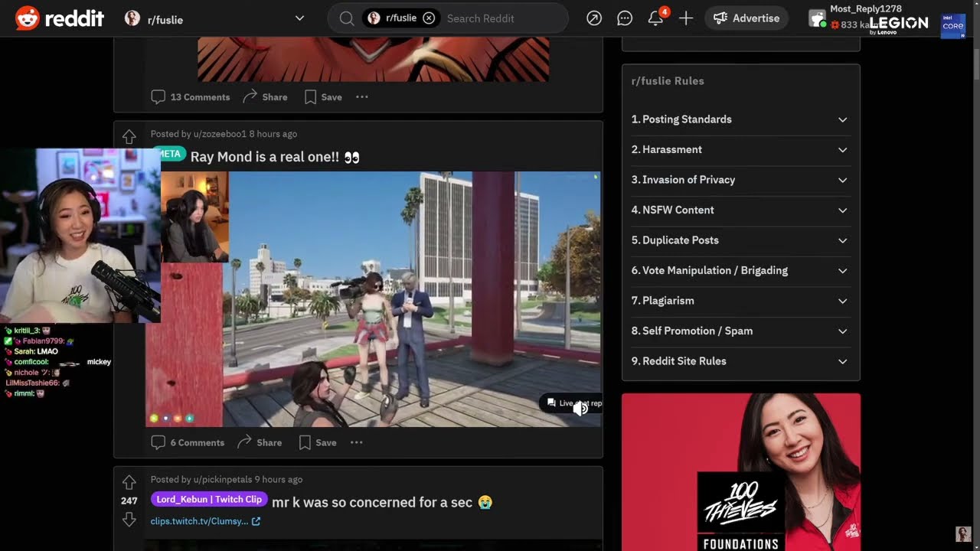Remove the r/fuslie search filter chip
This screenshot has height=551, width=980.
[429, 18]
